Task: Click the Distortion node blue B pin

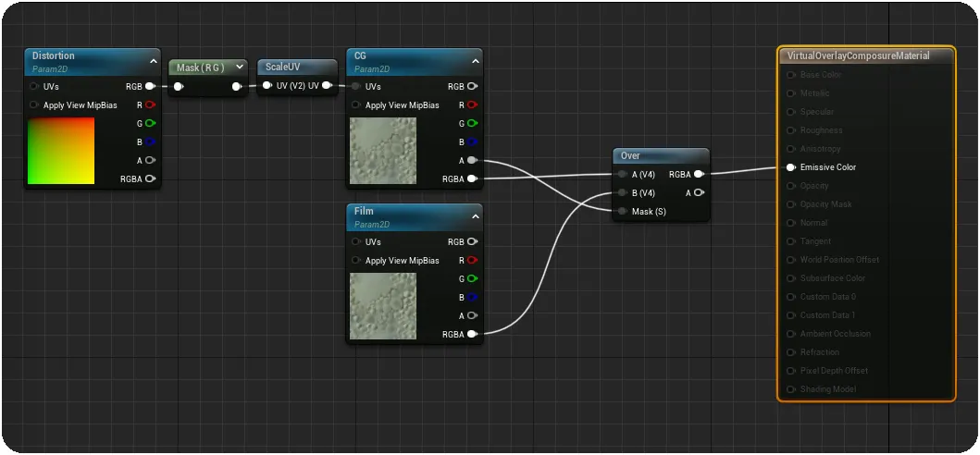Action: (150, 141)
